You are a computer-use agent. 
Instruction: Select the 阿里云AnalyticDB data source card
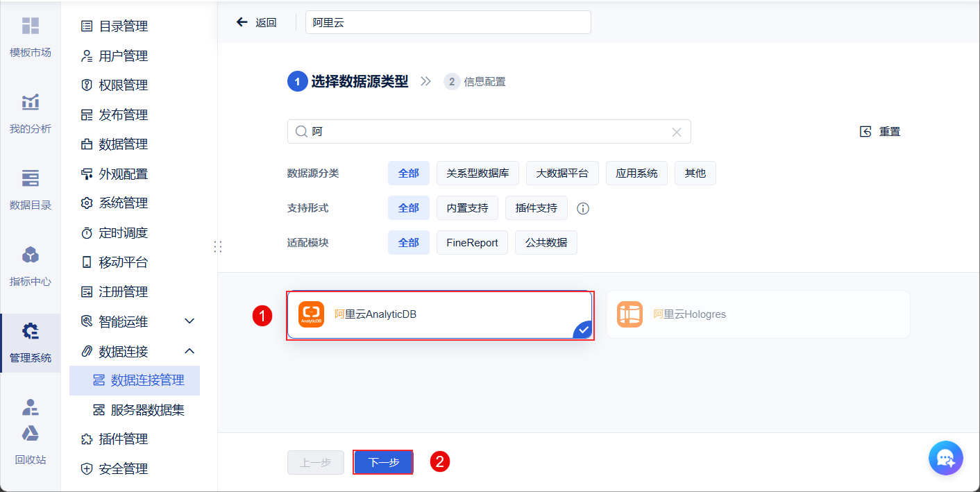point(440,314)
